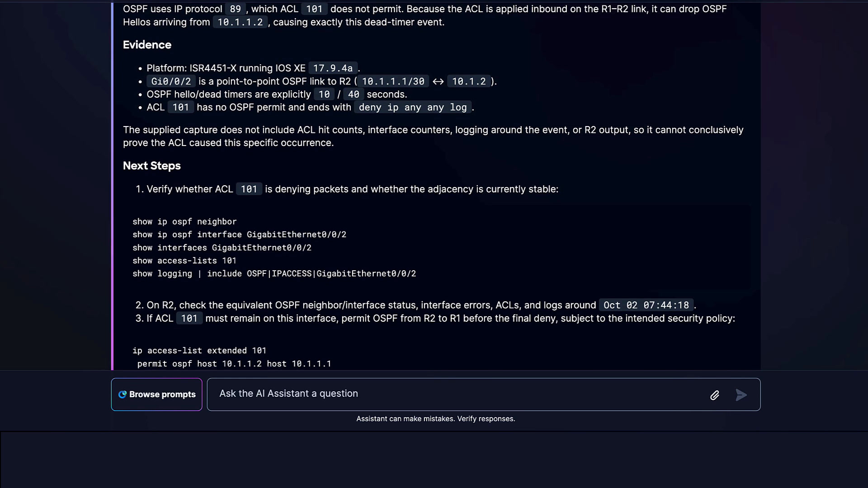Viewport: 868px width, 488px height.
Task: Click command show ip ospf interface GigabitEthernet0/0/2
Action: click(x=239, y=235)
